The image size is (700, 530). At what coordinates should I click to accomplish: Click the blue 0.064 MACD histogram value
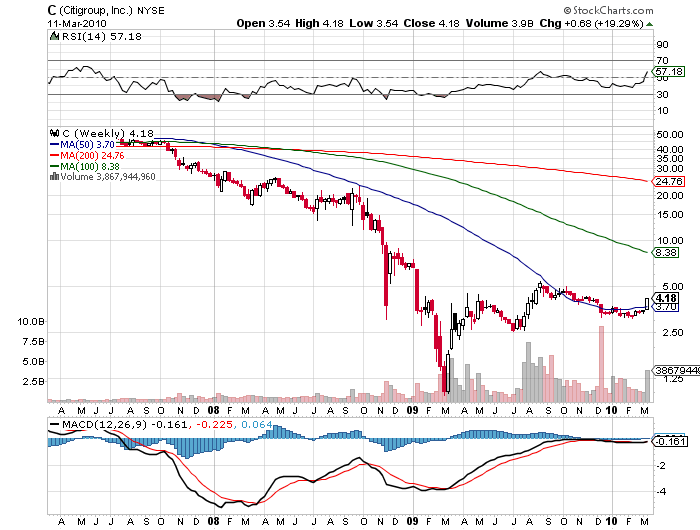click(257, 424)
